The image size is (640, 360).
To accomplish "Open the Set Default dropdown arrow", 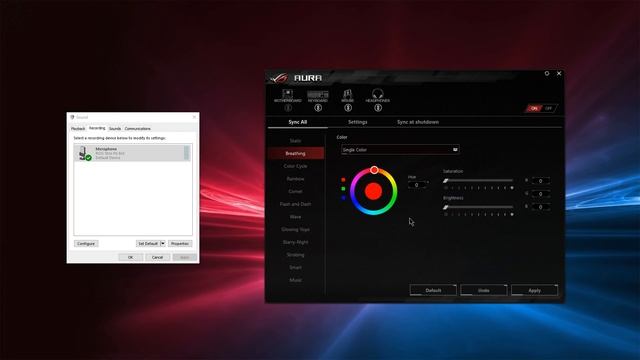I will (162, 244).
